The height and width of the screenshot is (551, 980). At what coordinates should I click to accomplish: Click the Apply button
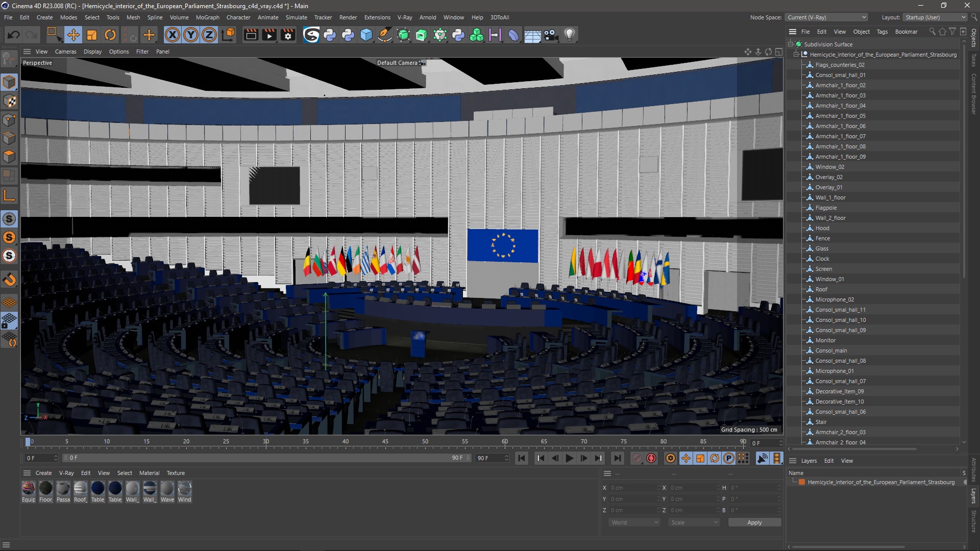click(754, 522)
